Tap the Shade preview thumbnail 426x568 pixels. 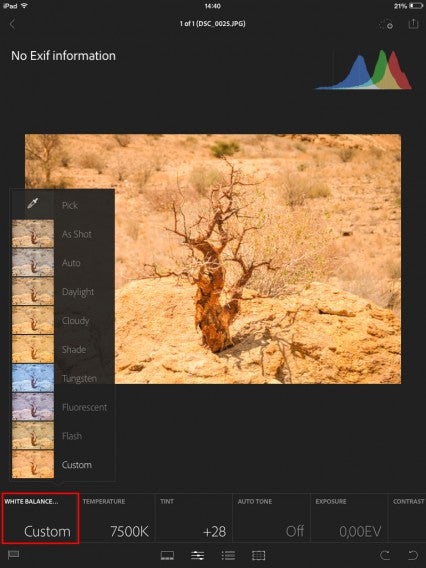tap(33, 349)
